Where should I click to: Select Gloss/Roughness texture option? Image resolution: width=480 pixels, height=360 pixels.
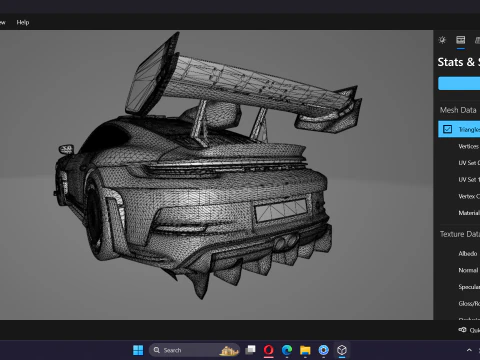(469, 303)
